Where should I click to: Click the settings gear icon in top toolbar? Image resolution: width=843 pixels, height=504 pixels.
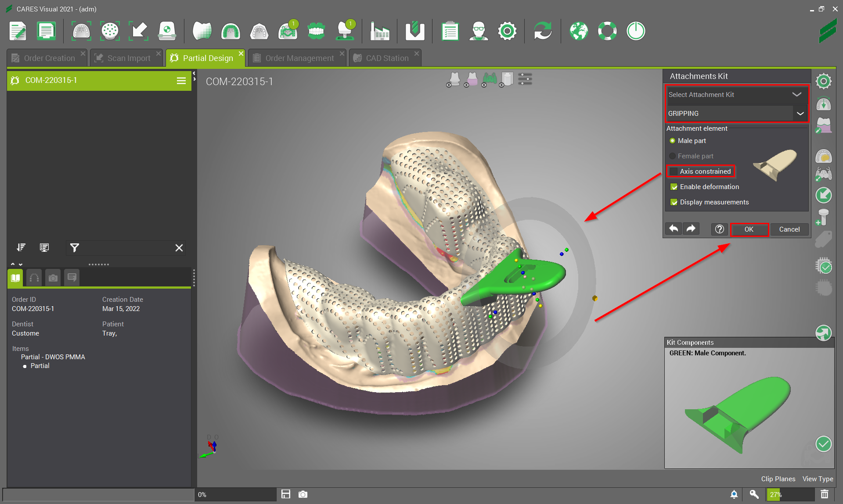click(x=507, y=31)
